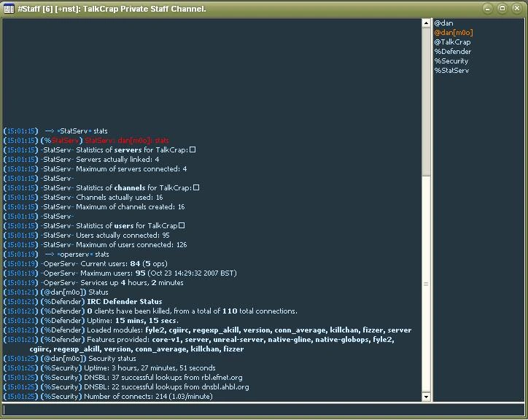Image resolution: width=528 pixels, height=420 pixels.
Task: Maximize the #Staff channel window
Action: [x=502, y=9]
